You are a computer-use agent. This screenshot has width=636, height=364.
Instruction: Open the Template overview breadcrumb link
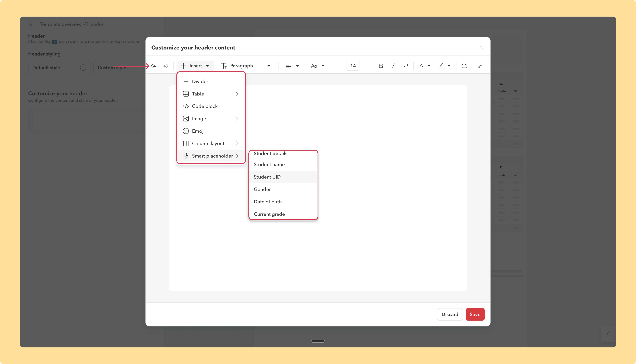(x=61, y=24)
